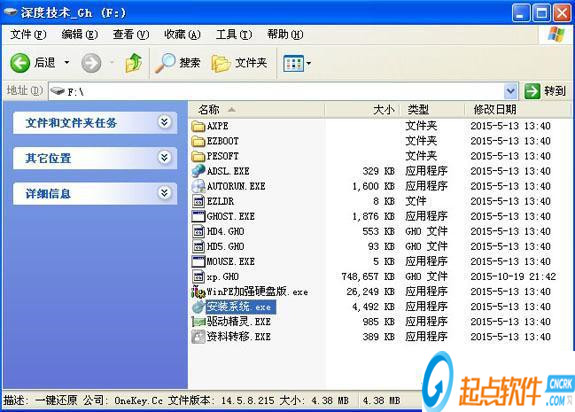The height and width of the screenshot is (412, 575).
Task: Select the HD4.GHO file icon
Action: pos(198,231)
